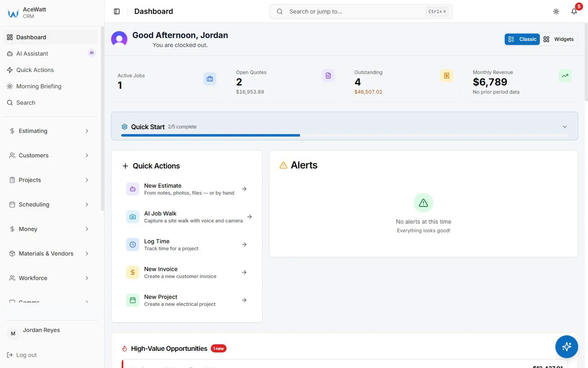Click the 'You are clocked out.' status
The height and width of the screenshot is (368, 588).
[x=180, y=45]
